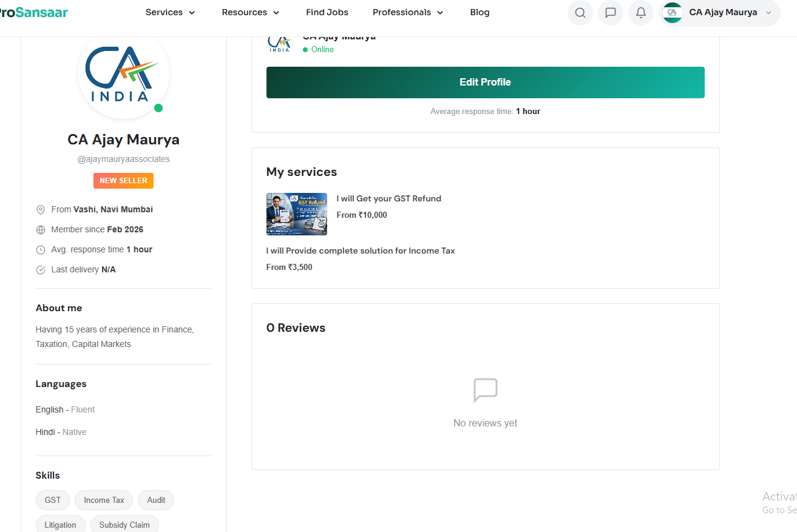Click the small CA India avatar in header
Screen dimensions: 797x532
click(672, 13)
